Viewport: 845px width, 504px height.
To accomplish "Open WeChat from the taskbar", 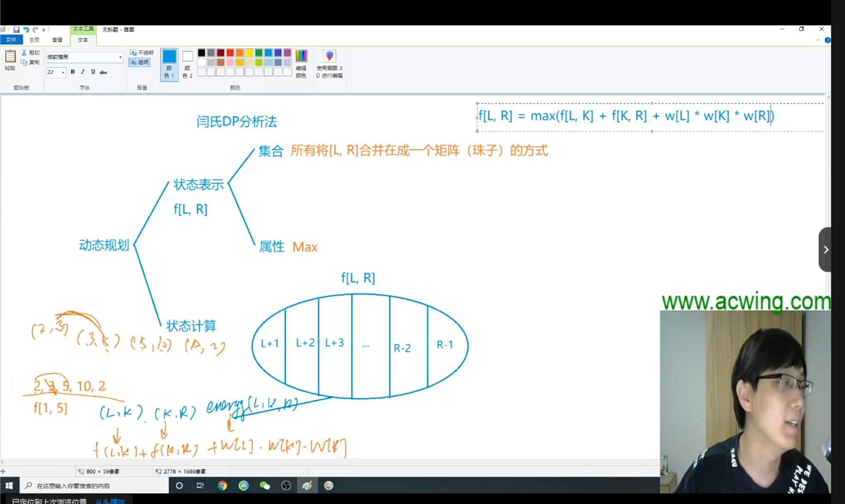I will 265,485.
